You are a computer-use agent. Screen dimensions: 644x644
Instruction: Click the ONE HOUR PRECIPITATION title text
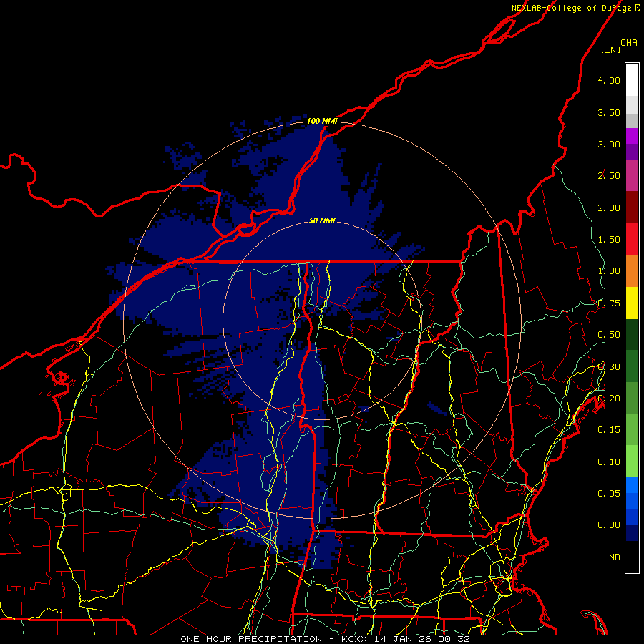pyautogui.click(x=251, y=639)
